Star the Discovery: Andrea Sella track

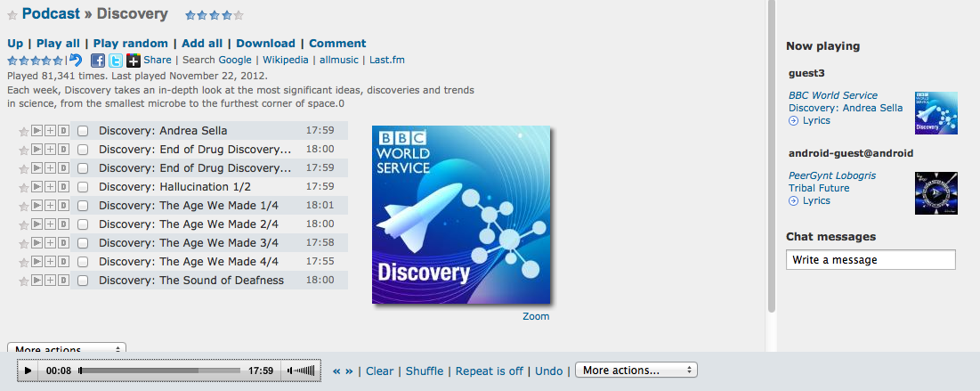(24, 132)
